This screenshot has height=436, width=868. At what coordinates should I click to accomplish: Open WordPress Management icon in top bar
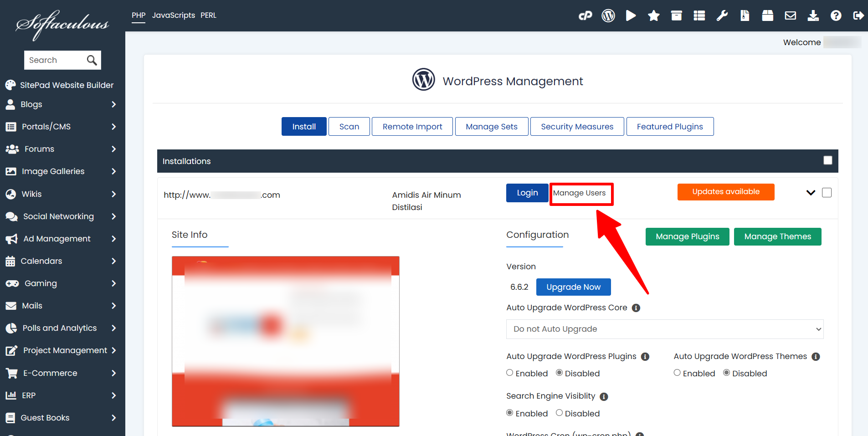pos(608,16)
